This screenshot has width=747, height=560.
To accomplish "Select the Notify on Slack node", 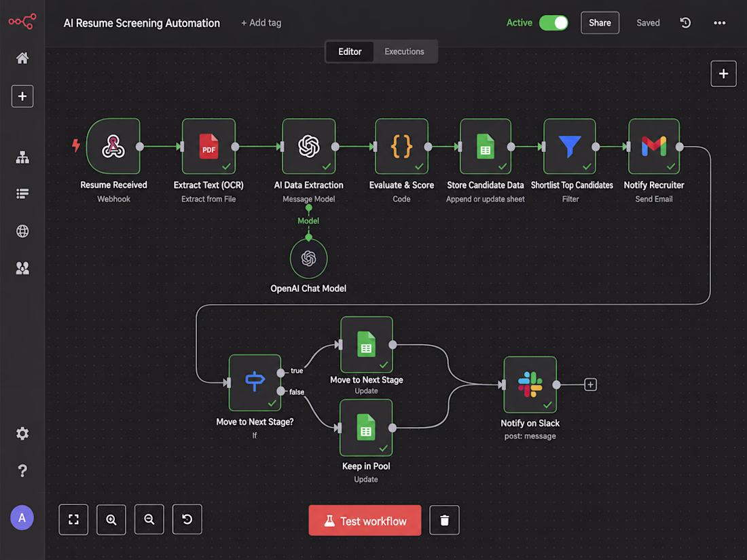I will [x=530, y=384].
